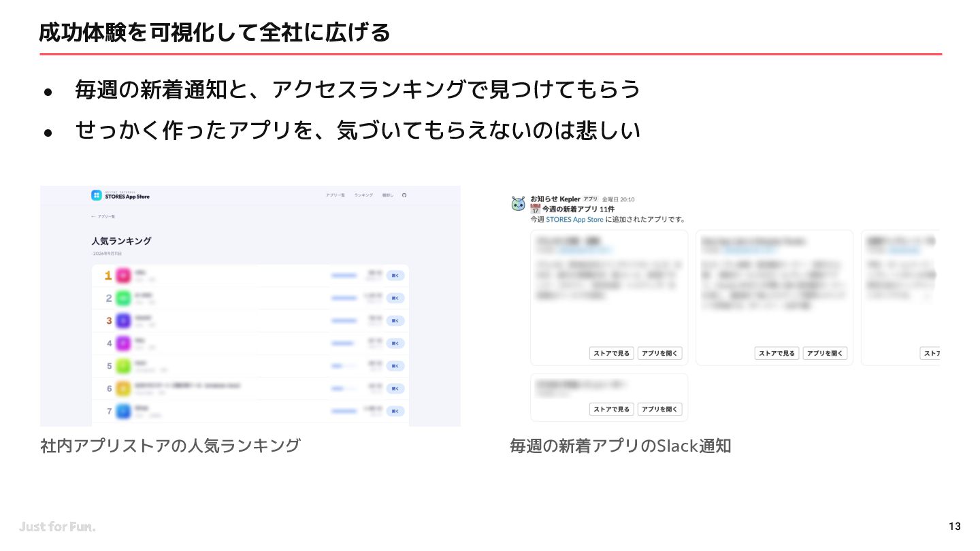Click the Kepler bot avatar
Screen dimensions: 980x551
[519, 203]
